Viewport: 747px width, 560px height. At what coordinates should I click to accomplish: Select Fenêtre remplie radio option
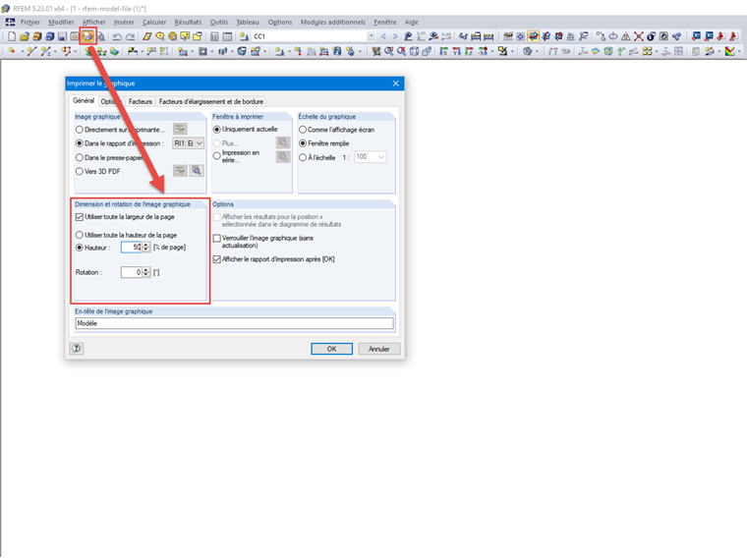tap(303, 143)
